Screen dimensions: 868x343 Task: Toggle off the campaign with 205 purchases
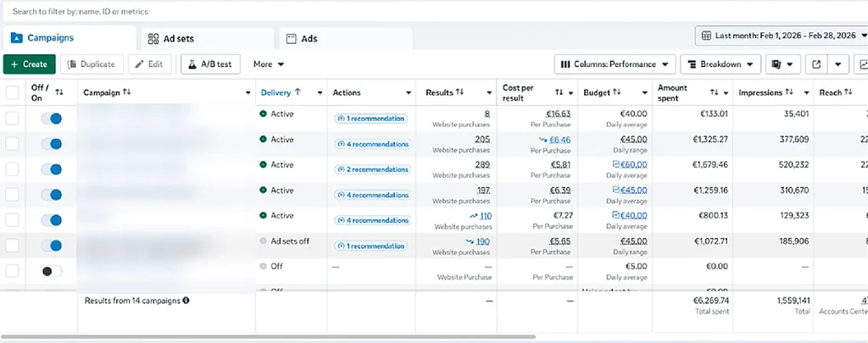tap(52, 144)
